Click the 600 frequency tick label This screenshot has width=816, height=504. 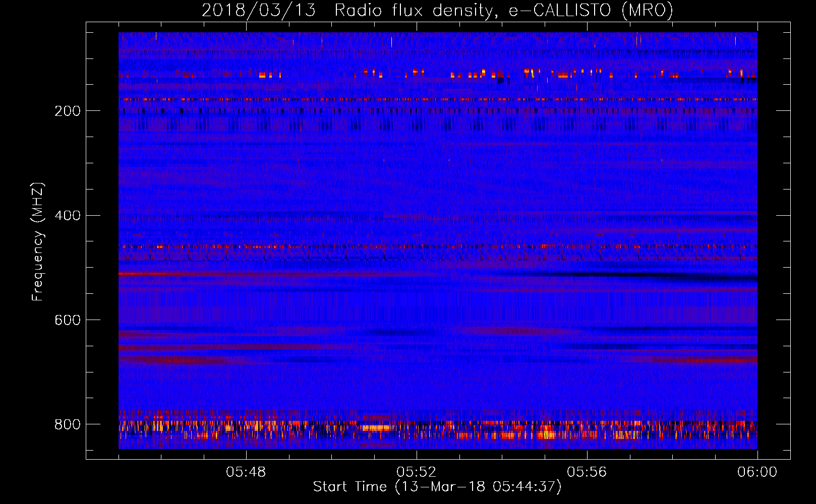(68, 321)
